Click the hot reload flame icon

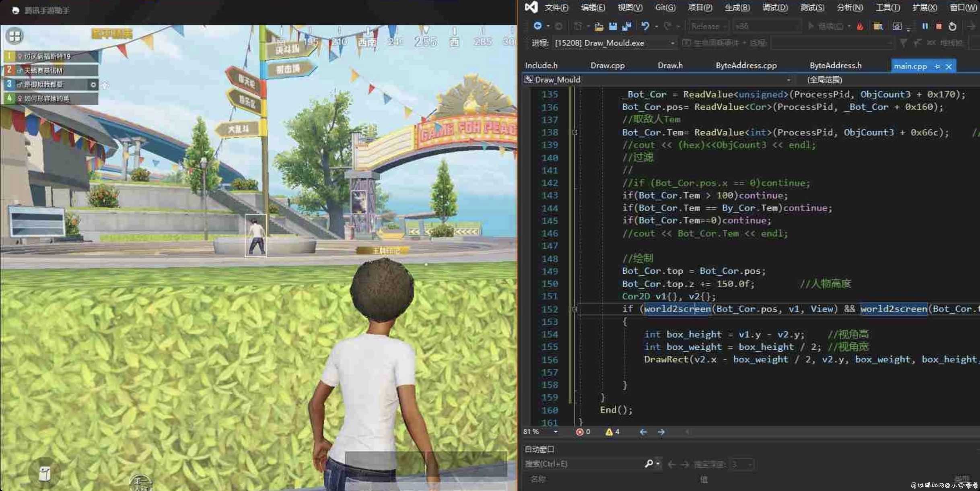click(x=860, y=27)
